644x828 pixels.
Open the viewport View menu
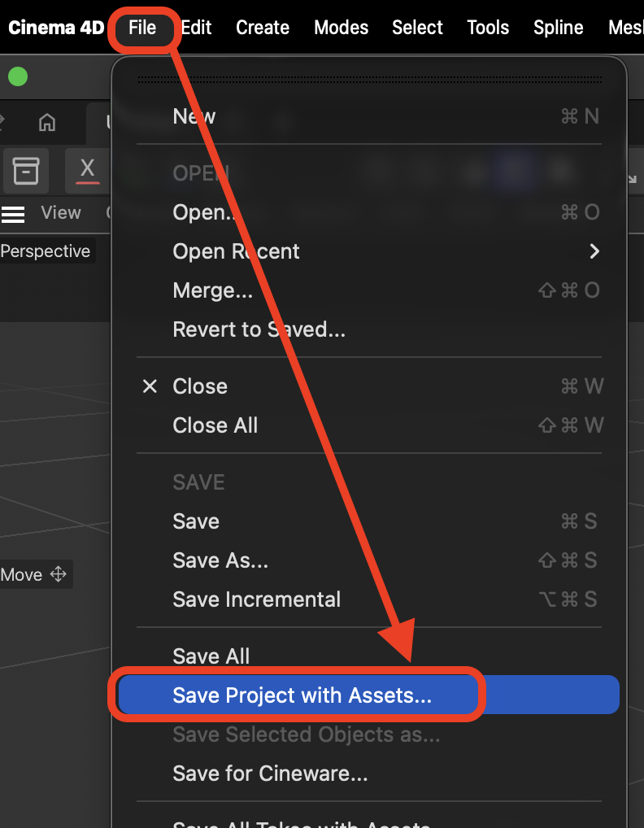(61, 213)
